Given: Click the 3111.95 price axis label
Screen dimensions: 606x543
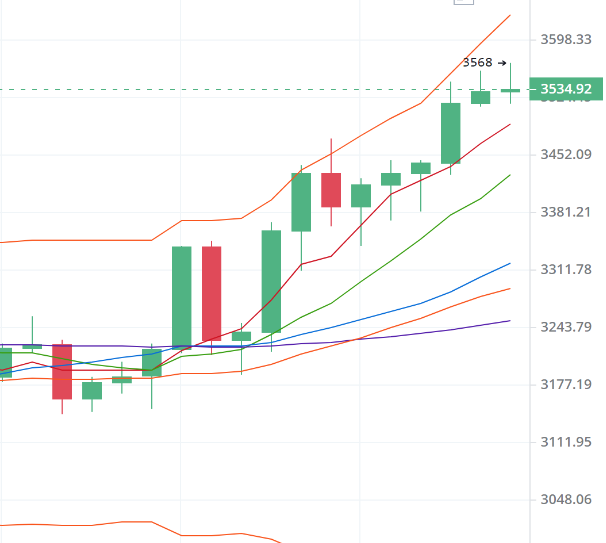Looking at the screenshot, I should (566, 442).
